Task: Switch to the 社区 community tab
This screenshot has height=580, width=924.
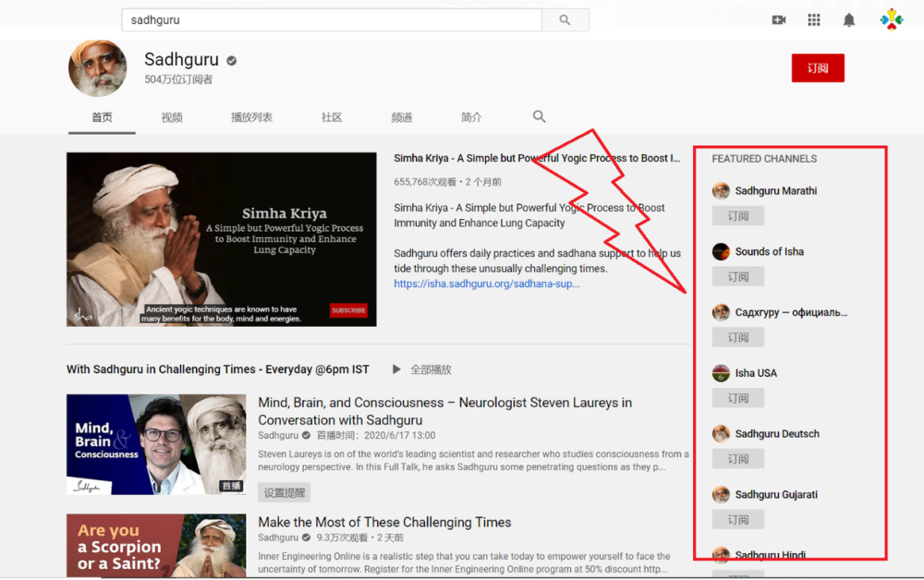Action: (x=332, y=117)
